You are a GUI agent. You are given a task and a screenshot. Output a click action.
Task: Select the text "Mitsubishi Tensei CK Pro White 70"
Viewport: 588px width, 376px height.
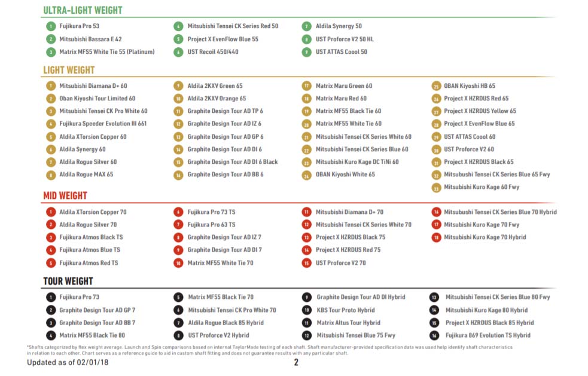click(232, 310)
